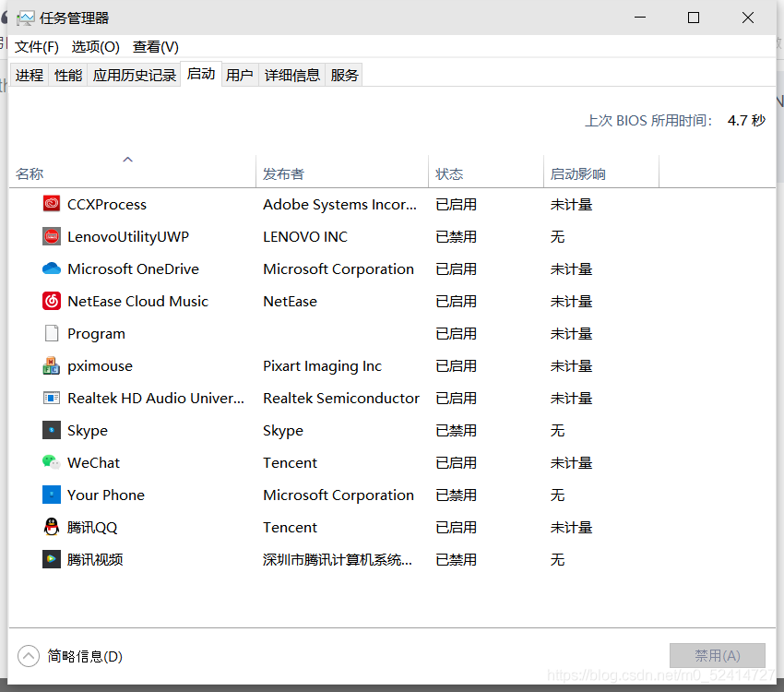Select the NetEase Cloud Music entry
This screenshot has width=784, height=692.
tap(137, 301)
